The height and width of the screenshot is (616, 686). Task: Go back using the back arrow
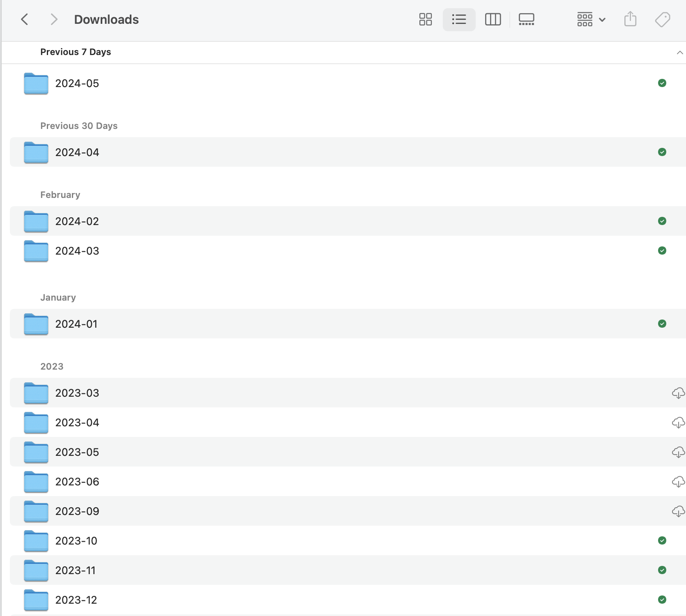(25, 19)
